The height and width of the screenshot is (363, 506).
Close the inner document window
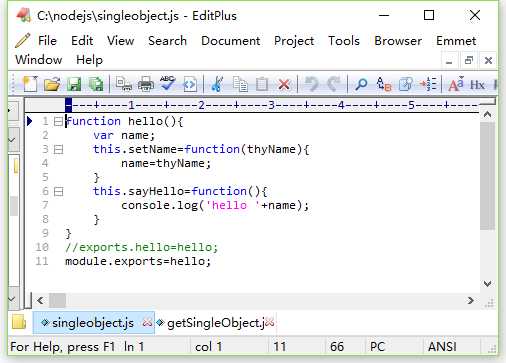(488, 61)
